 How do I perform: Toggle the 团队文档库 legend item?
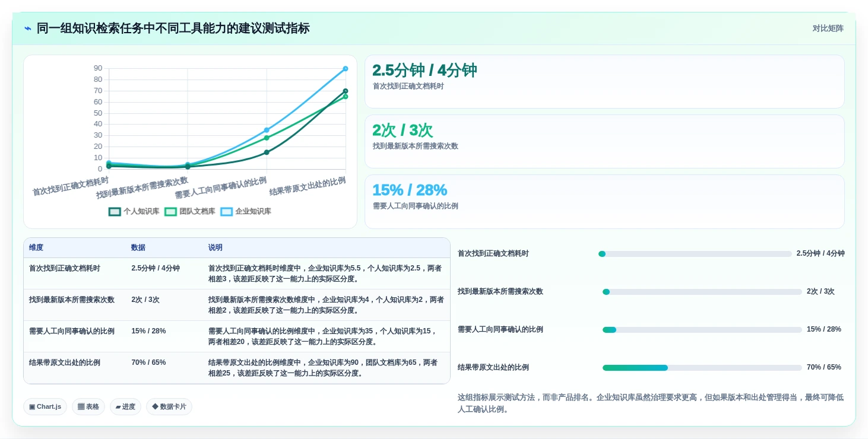pyautogui.click(x=190, y=211)
